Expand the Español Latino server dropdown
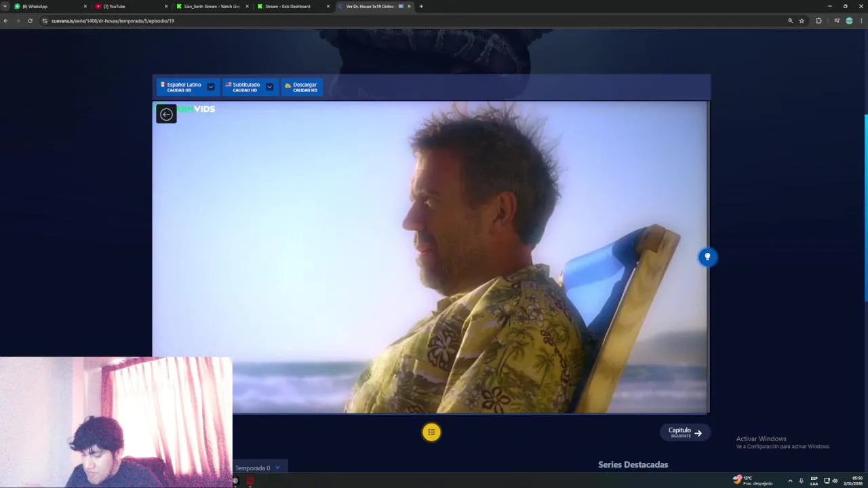 [x=211, y=87]
